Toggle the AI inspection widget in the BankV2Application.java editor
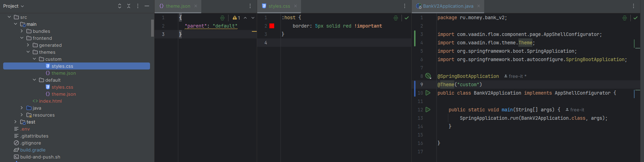 624,18
